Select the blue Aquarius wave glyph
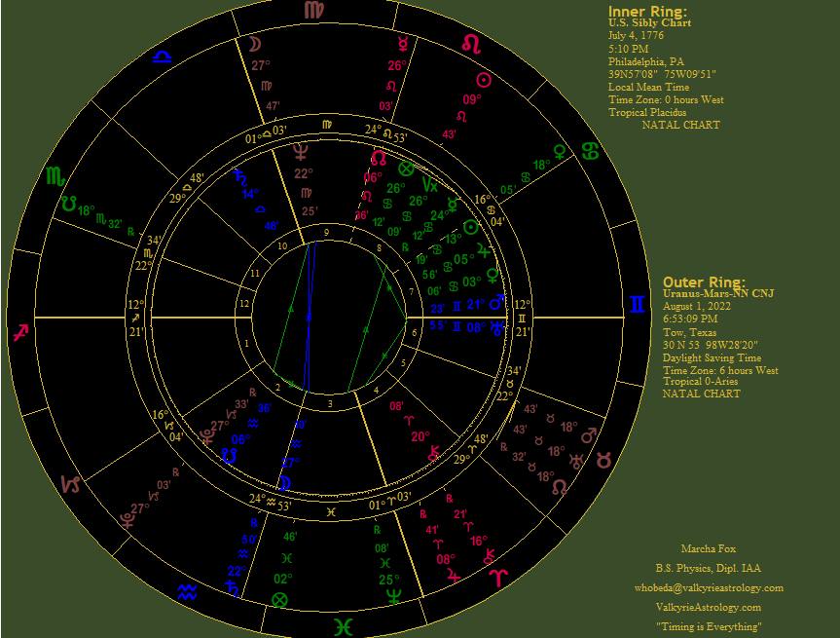Screen dimensions: 840x638 point(187,590)
